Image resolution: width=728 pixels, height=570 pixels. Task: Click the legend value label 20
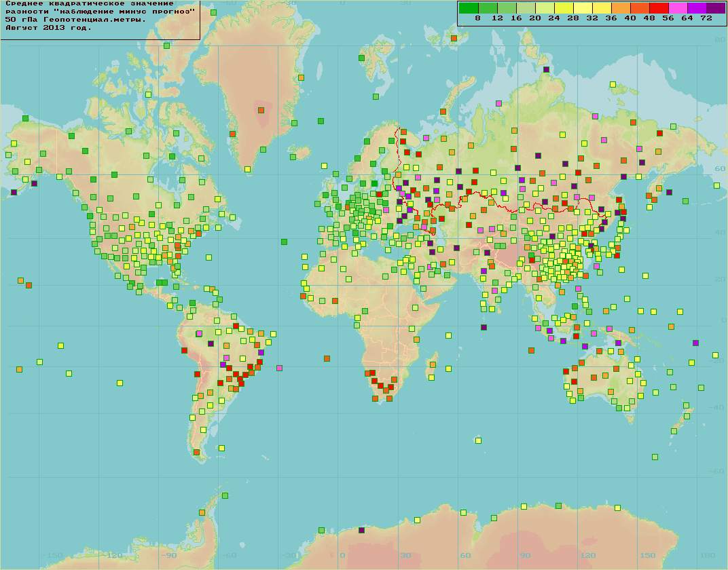(535, 18)
